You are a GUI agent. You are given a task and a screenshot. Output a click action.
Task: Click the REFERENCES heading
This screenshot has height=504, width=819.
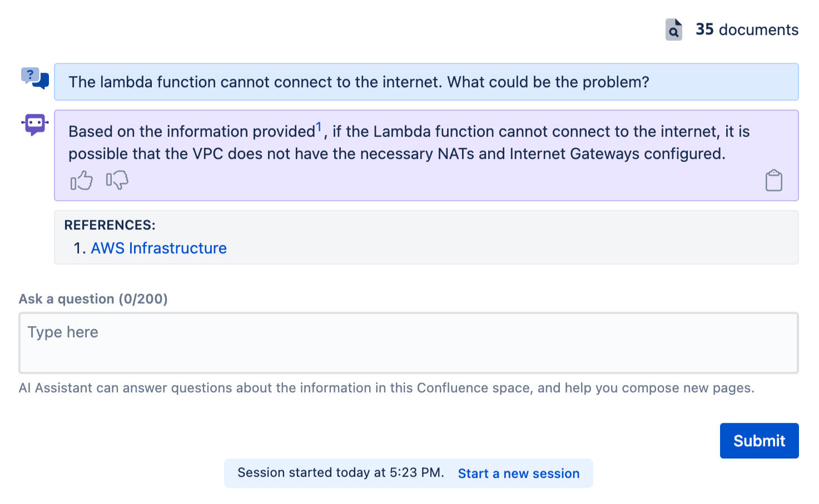110,225
